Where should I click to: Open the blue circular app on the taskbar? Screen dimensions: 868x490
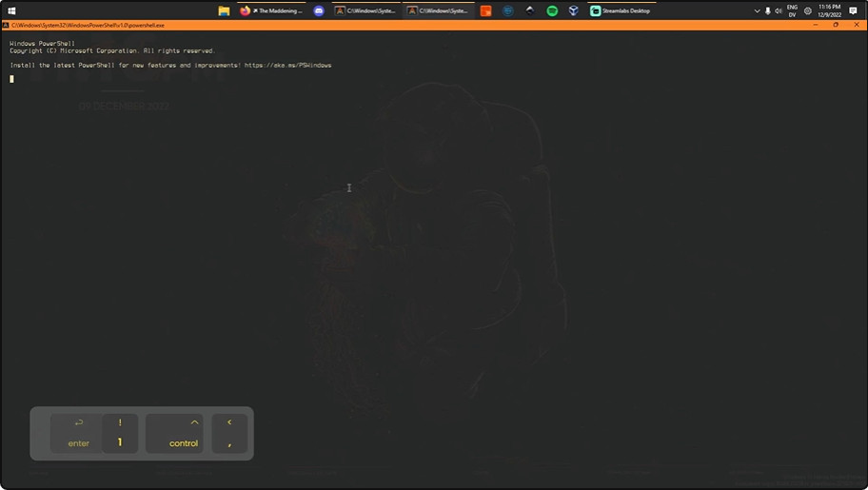[507, 10]
